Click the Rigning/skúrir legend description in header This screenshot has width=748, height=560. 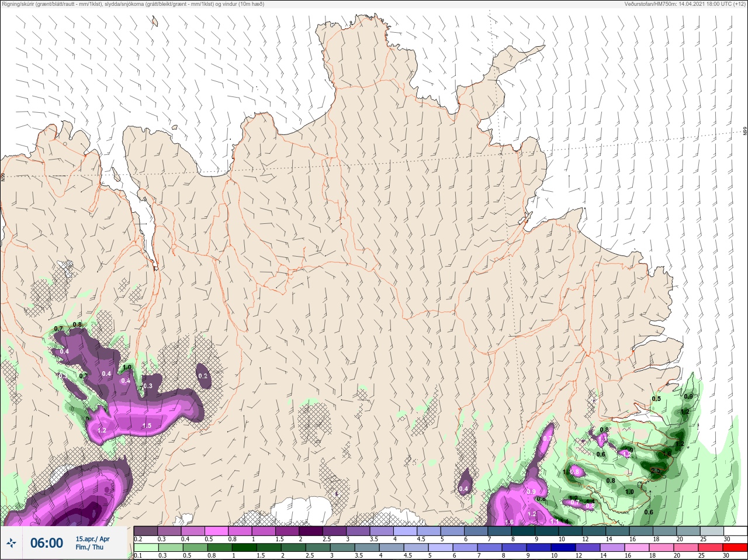click(133, 4)
